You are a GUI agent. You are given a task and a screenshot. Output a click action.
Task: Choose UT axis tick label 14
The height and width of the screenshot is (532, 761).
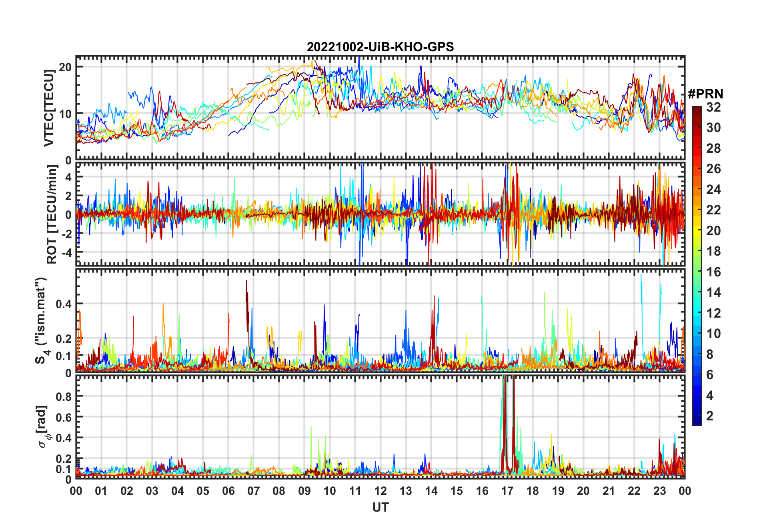431,491
